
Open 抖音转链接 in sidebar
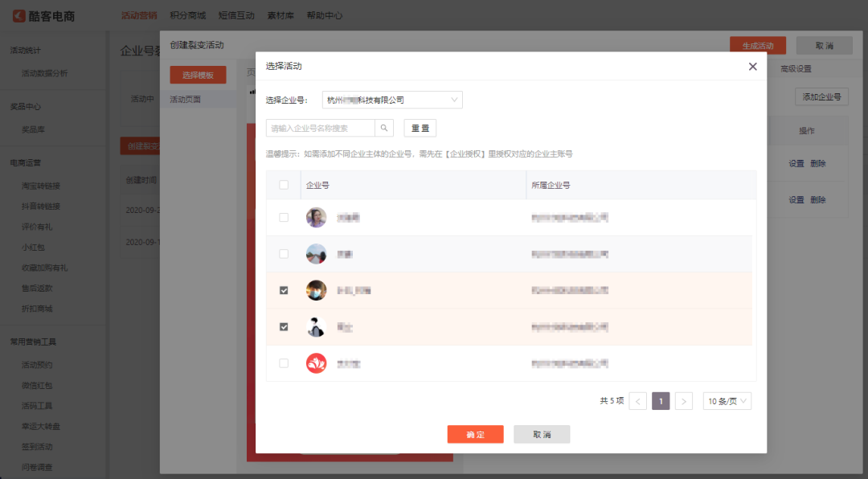click(x=41, y=206)
